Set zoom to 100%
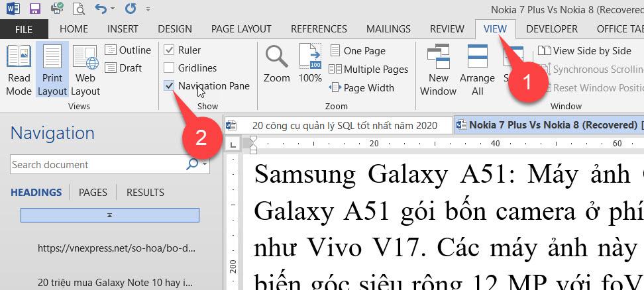Screen dimensions: 644x290 coord(310,64)
